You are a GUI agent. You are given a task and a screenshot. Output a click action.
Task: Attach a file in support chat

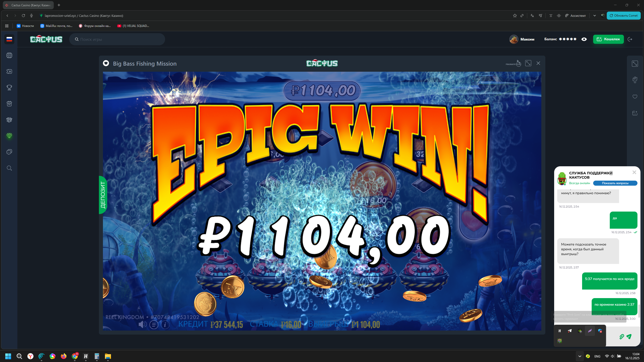[x=622, y=337]
